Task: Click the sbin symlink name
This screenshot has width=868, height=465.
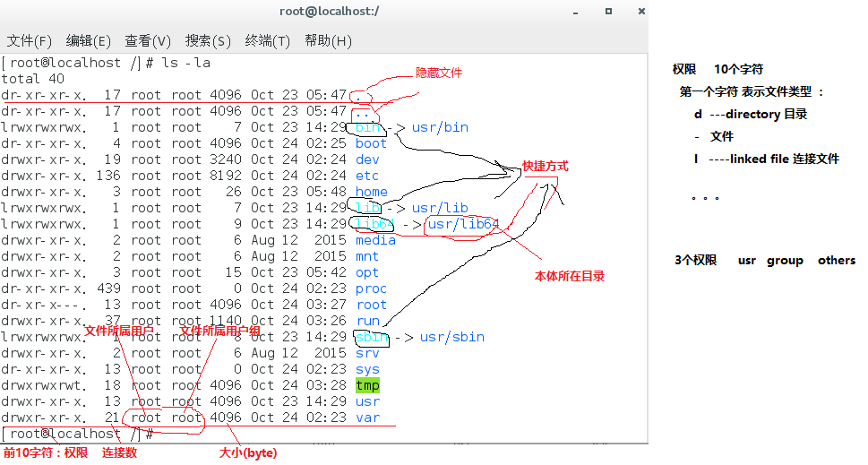Action: (372, 337)
